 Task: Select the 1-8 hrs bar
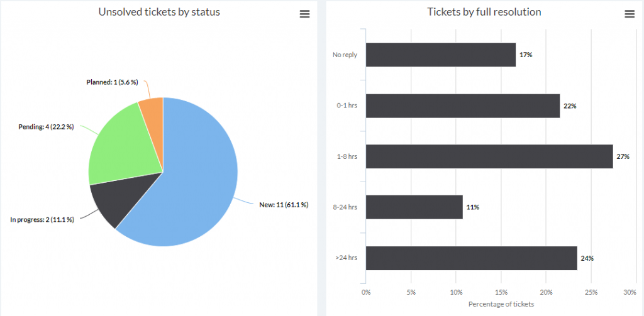pyautogui.click(x=489, y=156)
